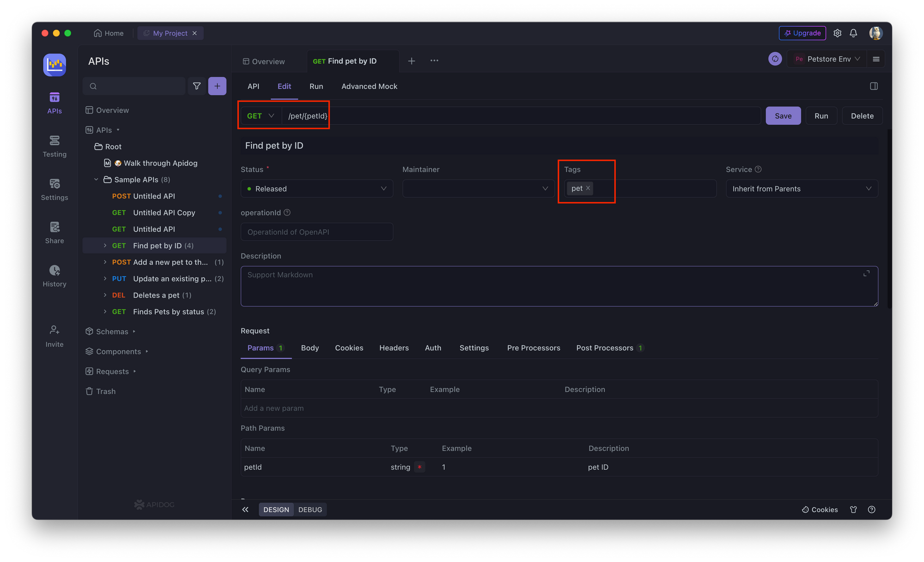Click the Delete button
Screen dimensions: 924x562
click(x=863, y=115)
